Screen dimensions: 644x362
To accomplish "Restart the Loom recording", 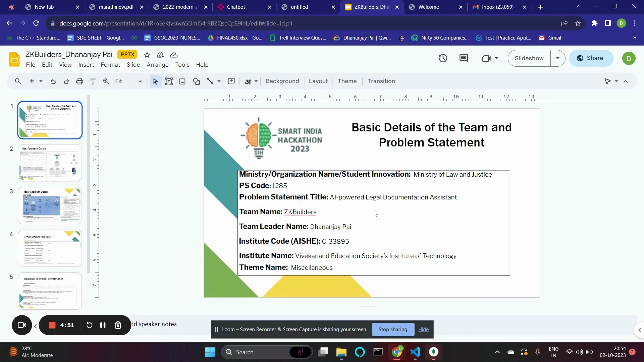I will [x=89, y=325].
